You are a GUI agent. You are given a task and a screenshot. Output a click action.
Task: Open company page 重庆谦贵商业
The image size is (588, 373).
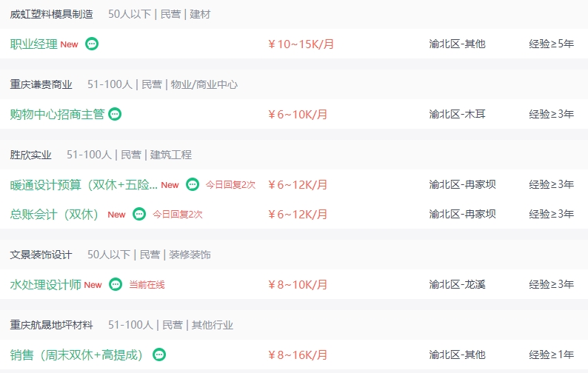click(x=41, y=84)
